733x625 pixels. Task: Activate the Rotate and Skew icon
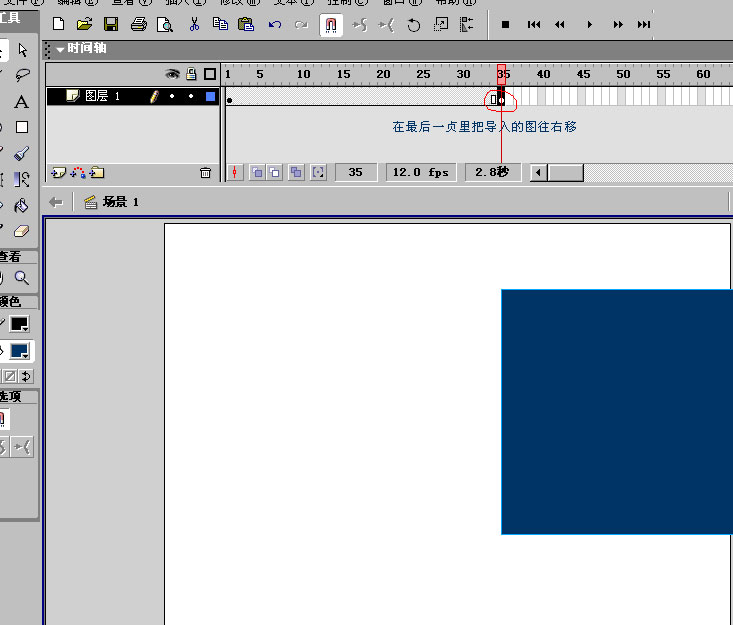click(x=413, y=24)
